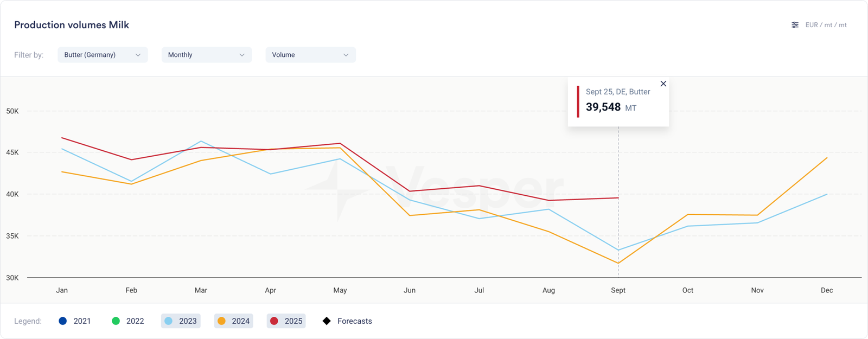Screen dimensions: 868x339
Task: Click the dark blue 2021 legend dot
Action: point(63,321)
